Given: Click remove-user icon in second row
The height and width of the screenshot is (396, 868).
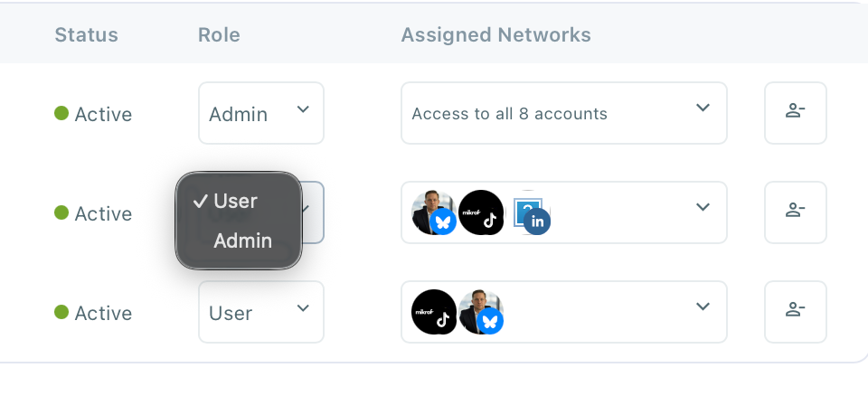Looking at the screenshot, I should point(795,212).
